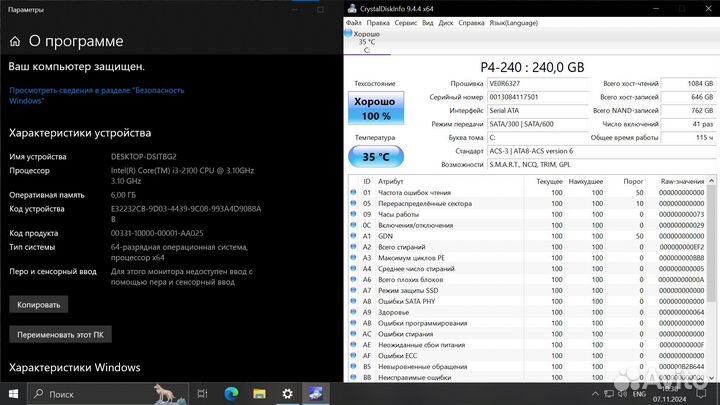The height and width of the screenshot is (405, 720).
Task: Click the SMART list vertical scrollbar thumb
Action: click(x=711, y=243)
